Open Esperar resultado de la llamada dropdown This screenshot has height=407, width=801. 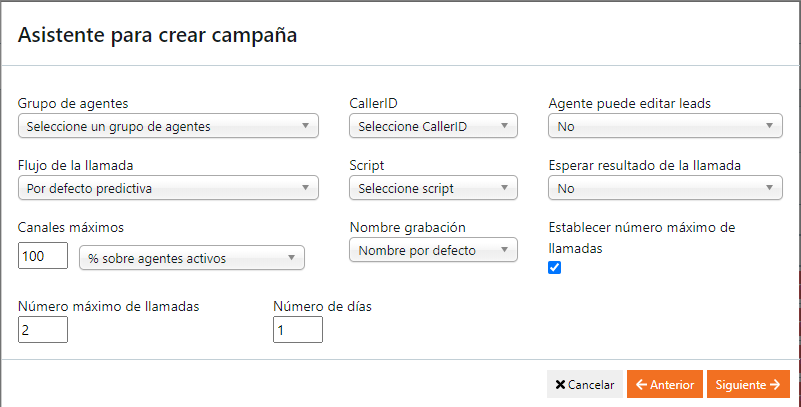pyautogui.click(x=665, y=188)
